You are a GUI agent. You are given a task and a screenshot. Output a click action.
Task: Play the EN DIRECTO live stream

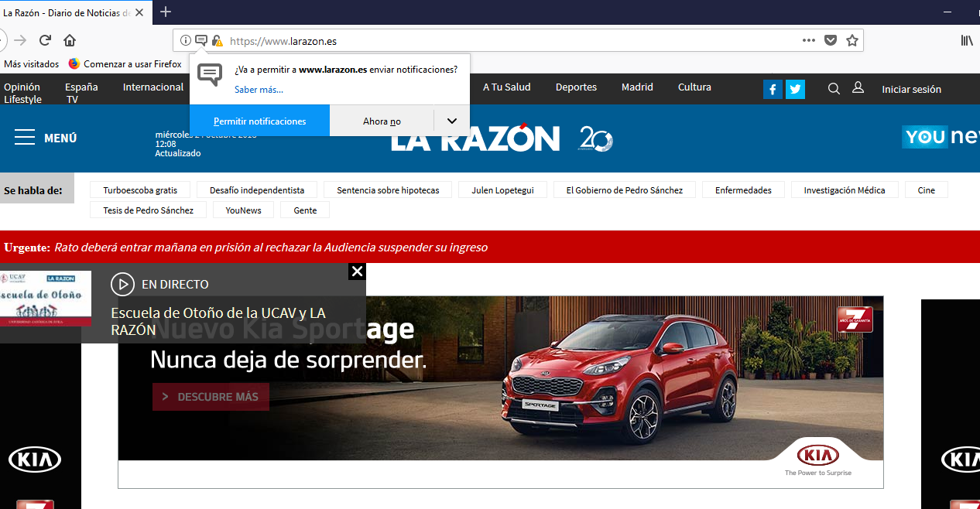point(122,284)
